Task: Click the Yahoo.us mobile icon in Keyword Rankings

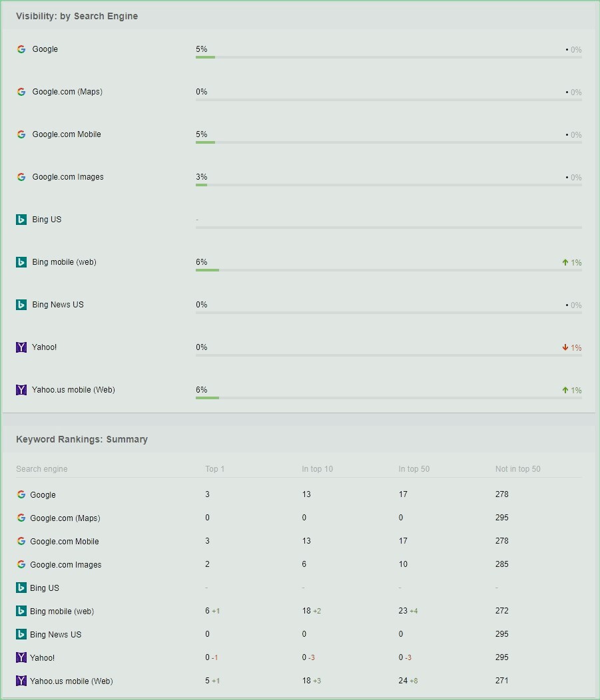Action: (x=21, y=681)
